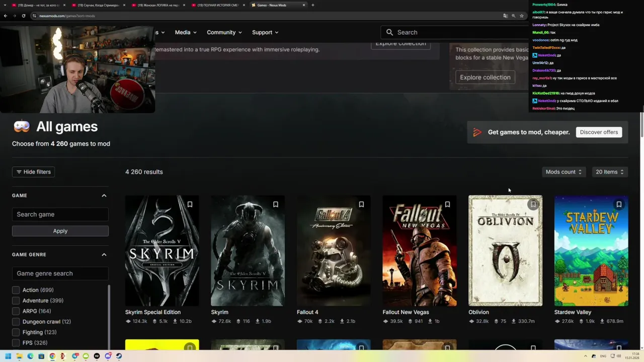Open Google Chrome from the taskbar
The image size is (644, 362).
52,356
